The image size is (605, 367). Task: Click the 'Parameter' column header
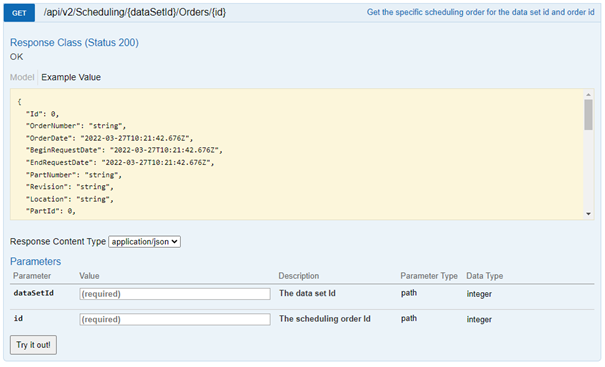point(32,276)
